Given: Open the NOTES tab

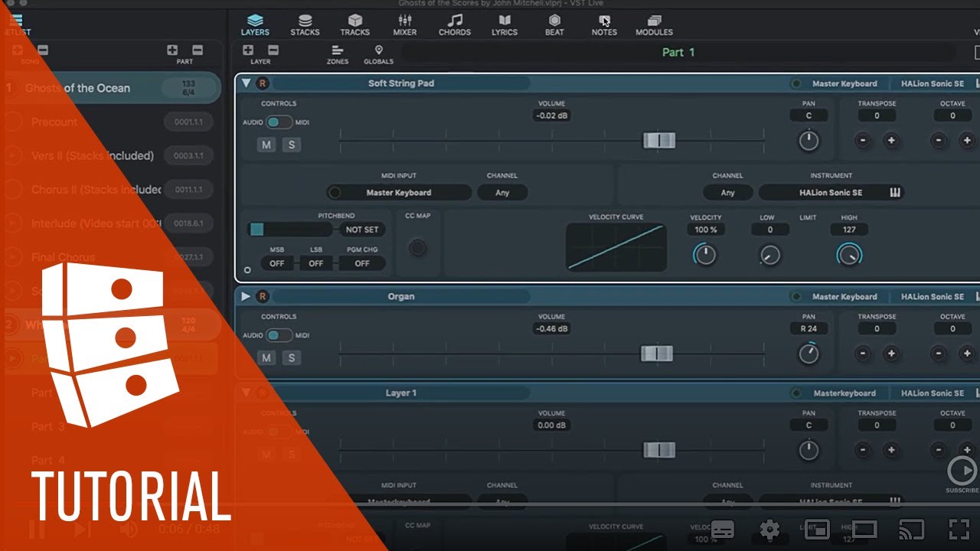Looking at the screenshot, I should [x=604, y=24].
